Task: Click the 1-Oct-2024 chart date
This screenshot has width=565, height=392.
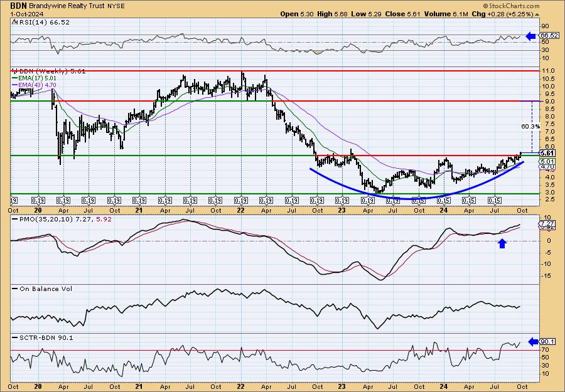Action: pos(26,14)
